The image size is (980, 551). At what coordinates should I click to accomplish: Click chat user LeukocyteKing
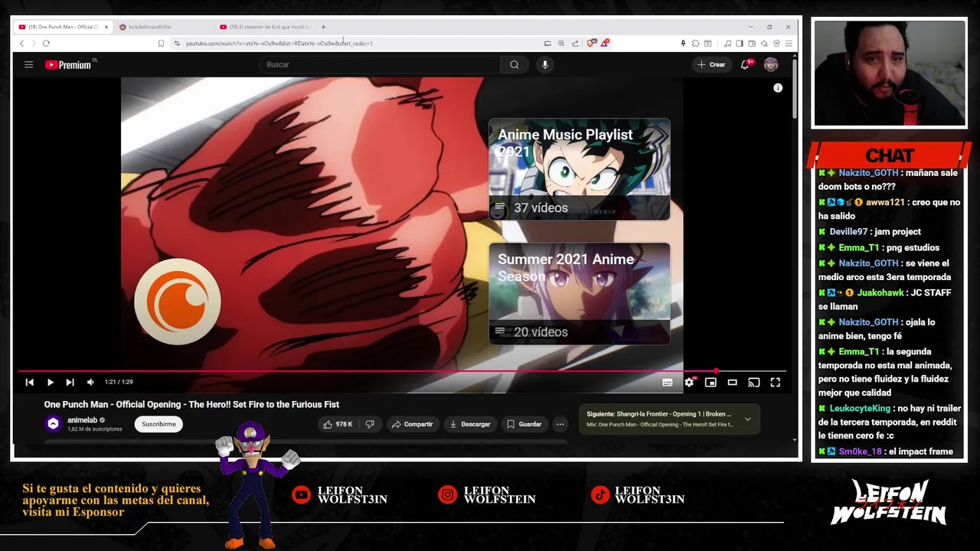860,409
